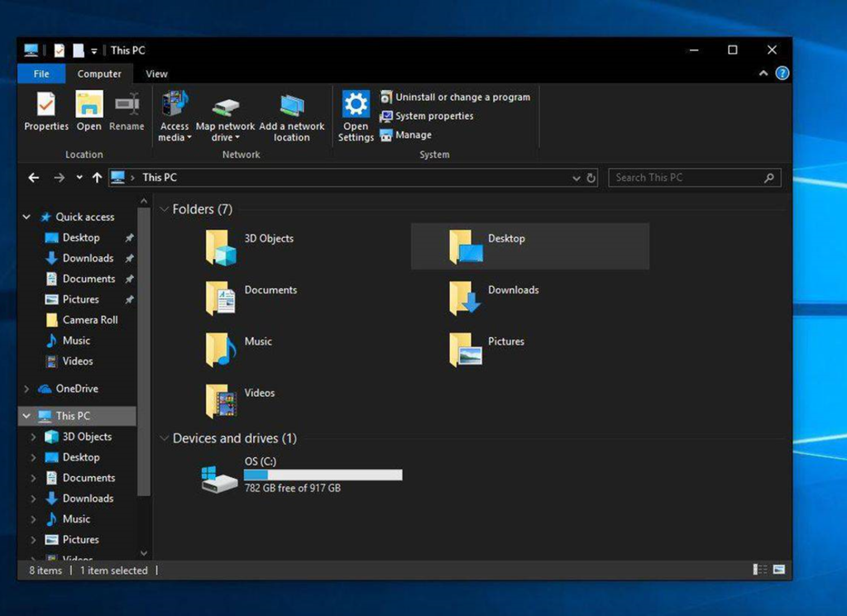Switch to the View ribbon tab
Image resolution: width=847 pixels, height=616 pixels.
(x=156, y=74)
